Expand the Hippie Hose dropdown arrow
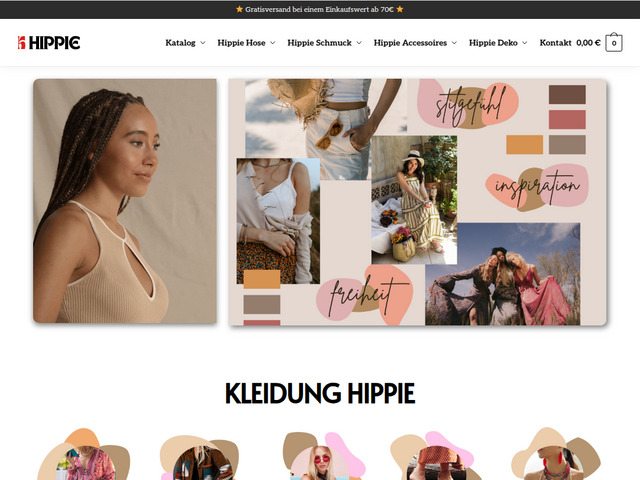 273,43
